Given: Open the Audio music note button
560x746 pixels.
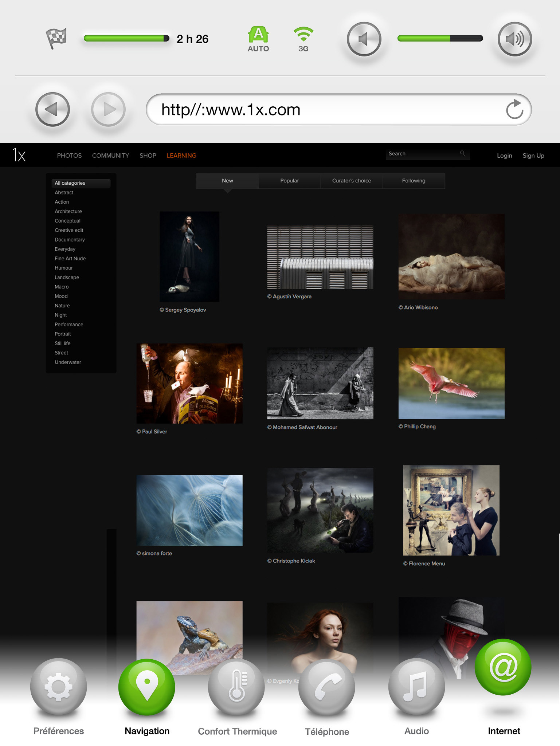Looking at the screenshot, I should click(x=416, y=687).
